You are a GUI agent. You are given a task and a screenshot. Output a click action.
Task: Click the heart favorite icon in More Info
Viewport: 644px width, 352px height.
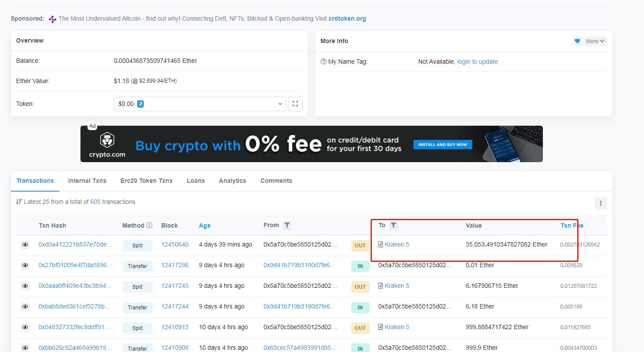click(x=577, y=41)
